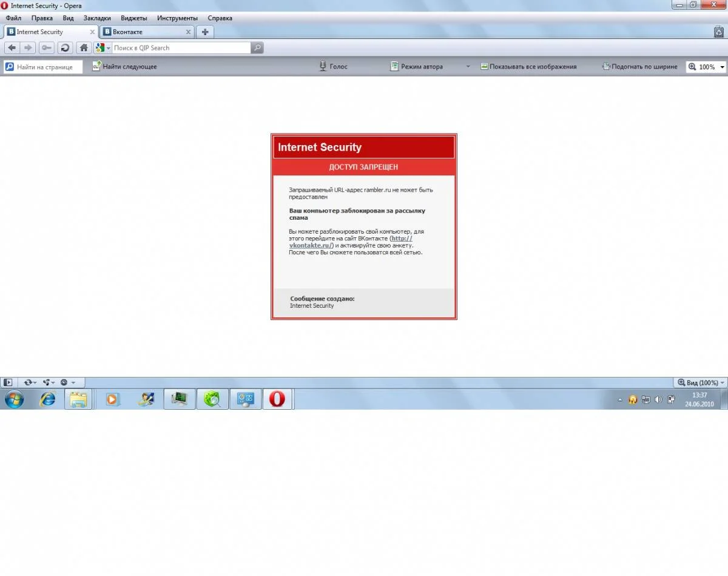
Task: Launch Windows Media Player from taskbar
Action: click(x=112, y=399)
